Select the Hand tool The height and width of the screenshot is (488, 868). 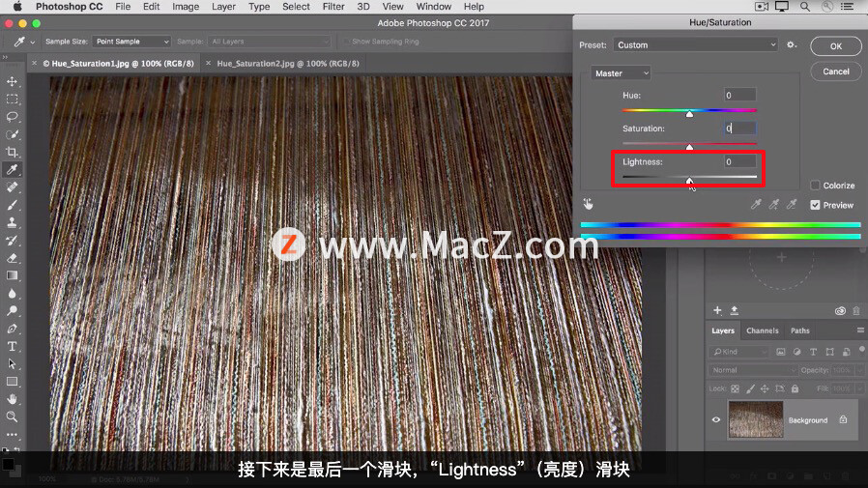[12, 399]
